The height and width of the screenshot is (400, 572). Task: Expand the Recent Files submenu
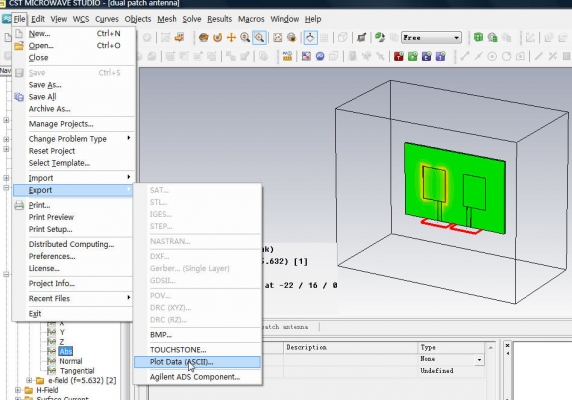pyautogui.click(x=73, y=298)
